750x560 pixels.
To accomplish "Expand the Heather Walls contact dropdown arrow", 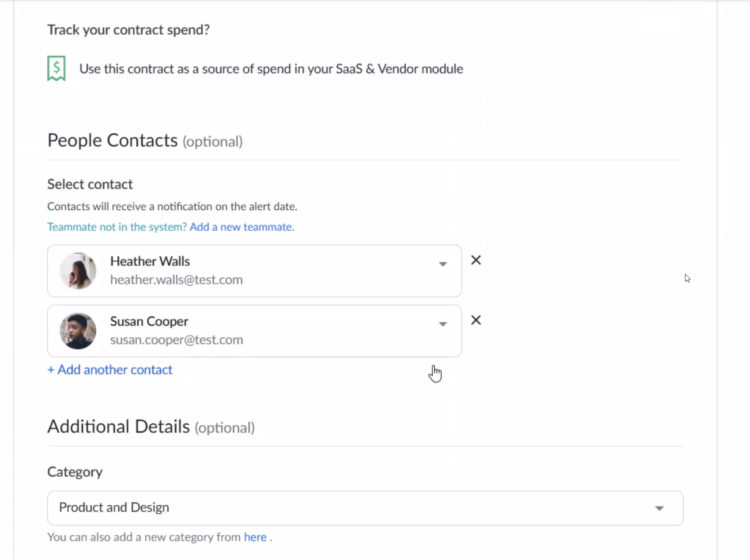I will [442, 264].
